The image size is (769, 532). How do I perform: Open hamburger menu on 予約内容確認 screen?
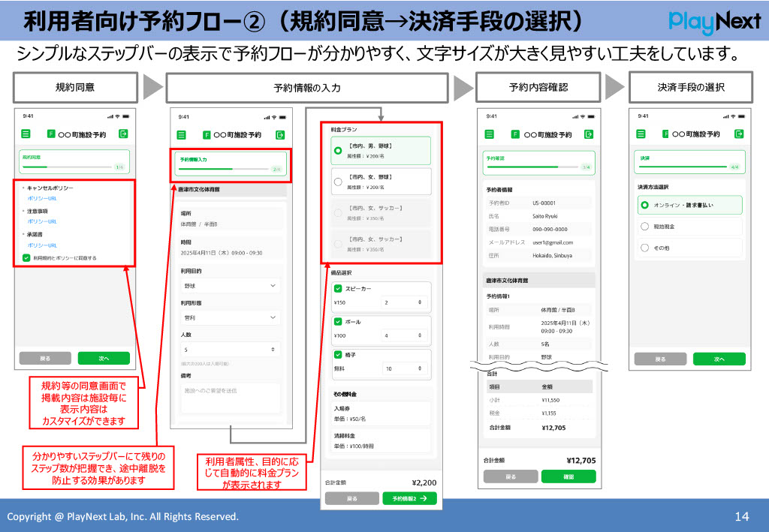[x=490, y=134]
